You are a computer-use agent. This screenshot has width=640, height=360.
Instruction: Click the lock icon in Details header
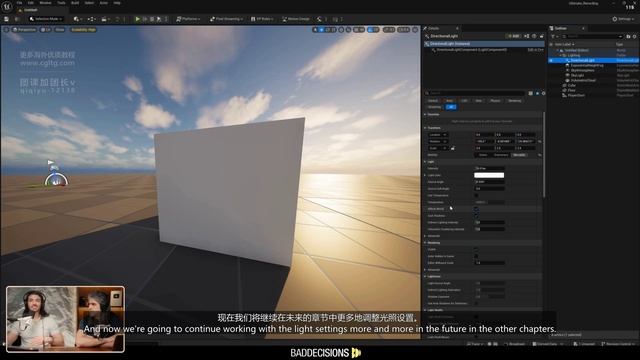click(x=542, y=36)
